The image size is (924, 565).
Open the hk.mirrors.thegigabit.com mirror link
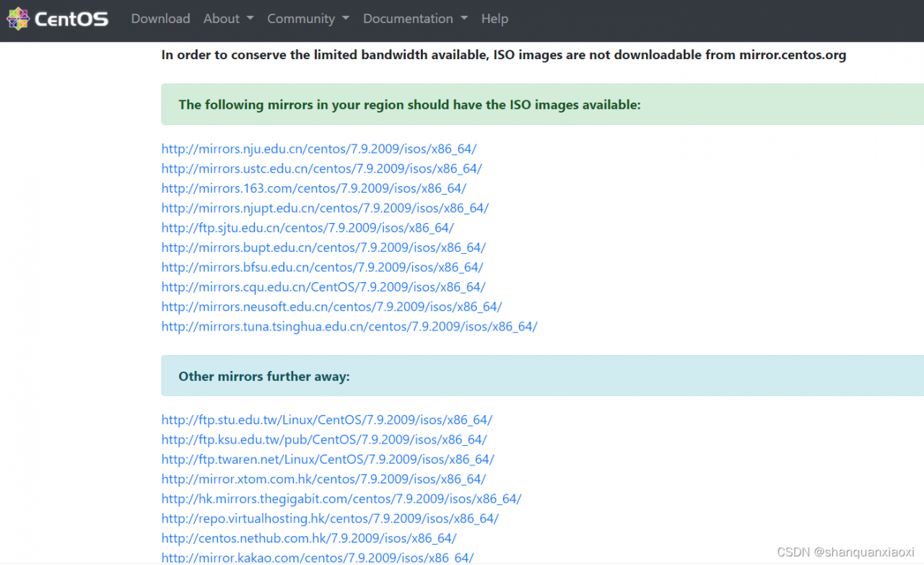pos(341,499)
